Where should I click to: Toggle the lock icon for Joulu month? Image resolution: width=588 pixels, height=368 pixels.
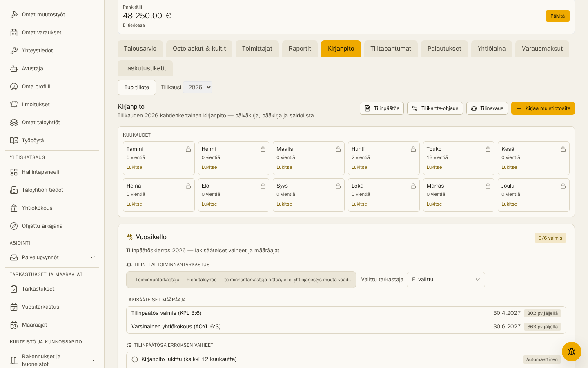point(563,186)
